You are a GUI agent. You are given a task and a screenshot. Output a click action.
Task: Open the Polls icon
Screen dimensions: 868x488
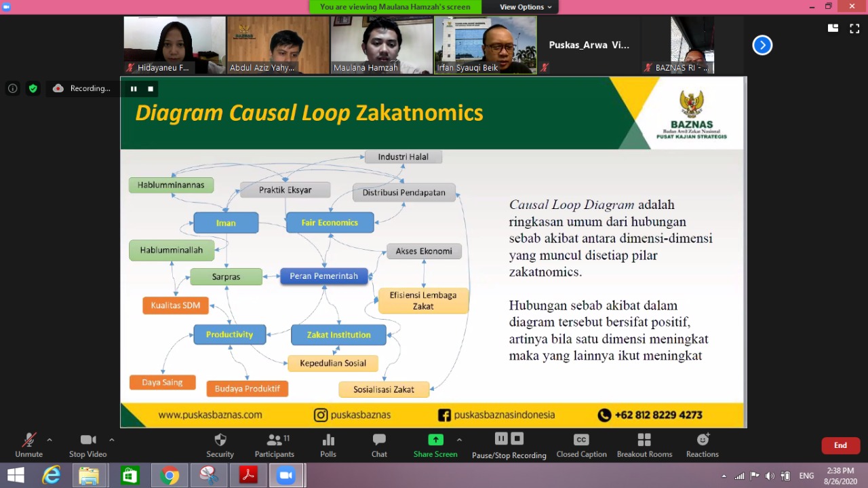328,445
